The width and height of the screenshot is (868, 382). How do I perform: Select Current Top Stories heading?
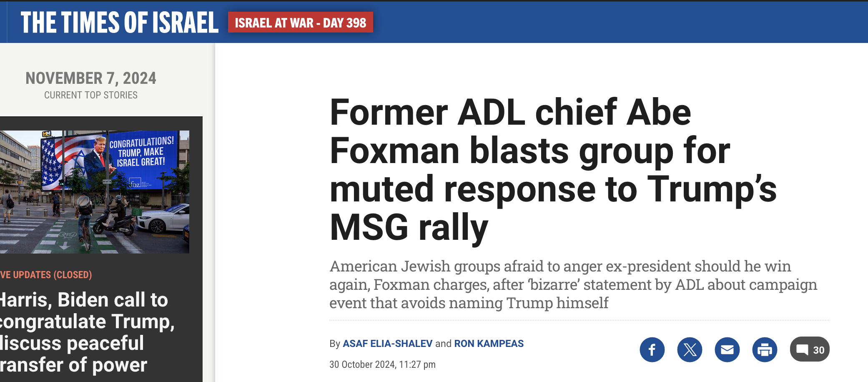tap(91, 95)
